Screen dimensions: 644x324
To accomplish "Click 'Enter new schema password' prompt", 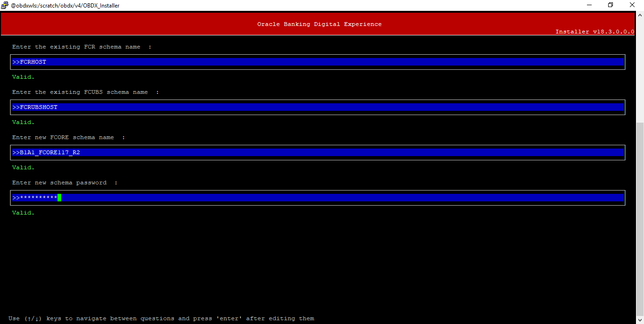I will (65, 183).
